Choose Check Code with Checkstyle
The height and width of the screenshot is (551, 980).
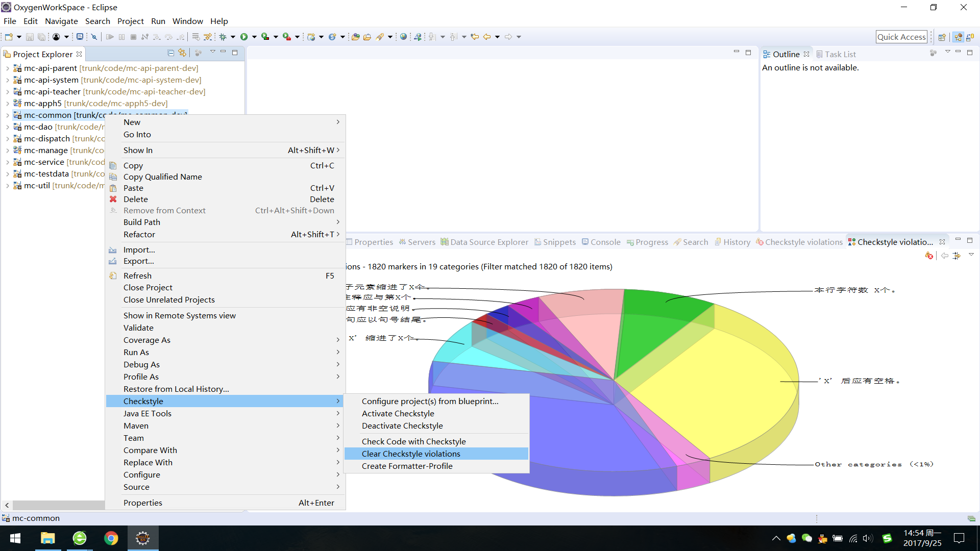(x=436, y=441)
